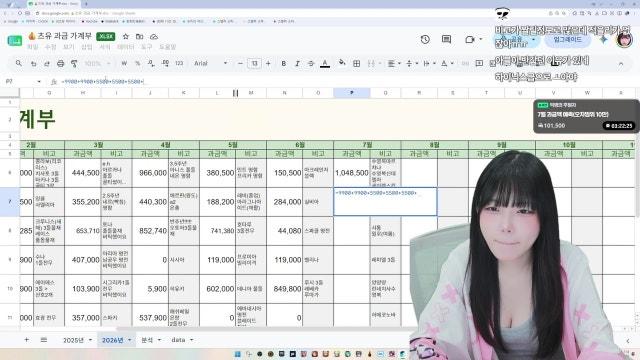Click the text color underlined A
The width and height of the screenshot is (640, 360).
pos(325,63)
